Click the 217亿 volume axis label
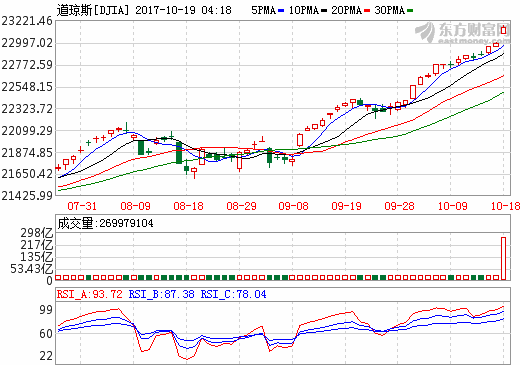Image resolution: width=520 pixels, height=365 pixels. (x=37, y=245)
